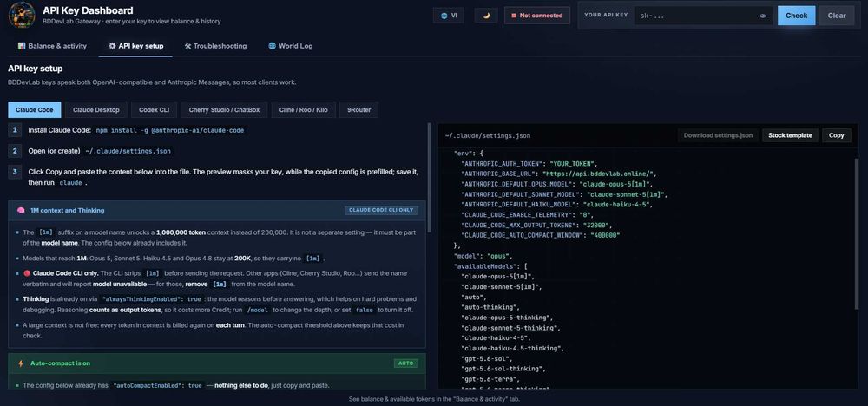Click the BDDevLab logo avatar

coord(23,15)
